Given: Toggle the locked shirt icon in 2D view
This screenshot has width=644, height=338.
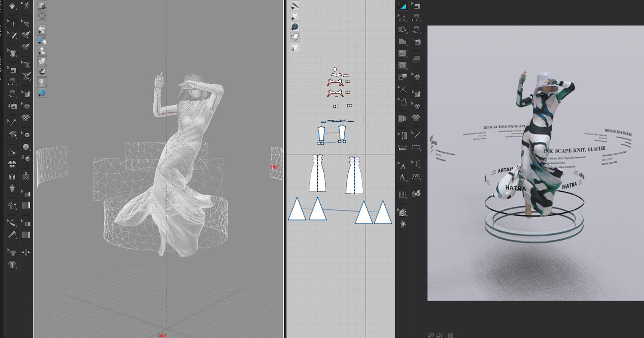Looking at the screenshot, I should click(x=295, y=47).
